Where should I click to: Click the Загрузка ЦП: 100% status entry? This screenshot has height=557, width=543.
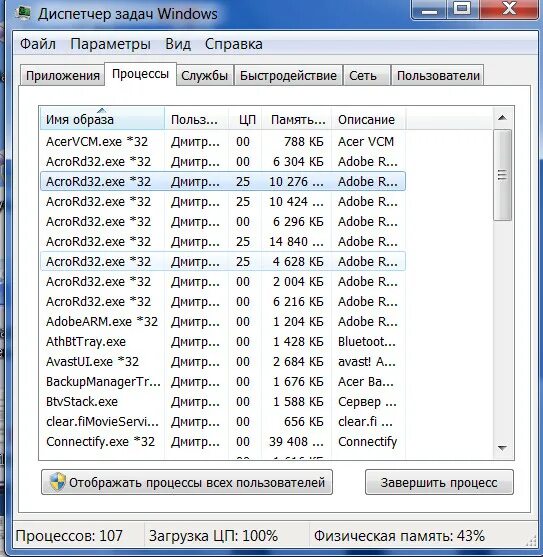click(213, 536)
